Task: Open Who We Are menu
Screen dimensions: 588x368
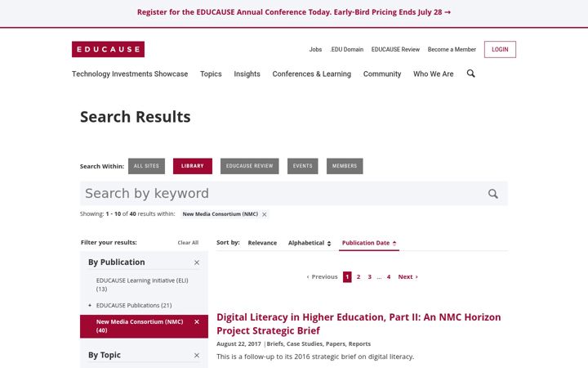Action: [x=433, y=74]
